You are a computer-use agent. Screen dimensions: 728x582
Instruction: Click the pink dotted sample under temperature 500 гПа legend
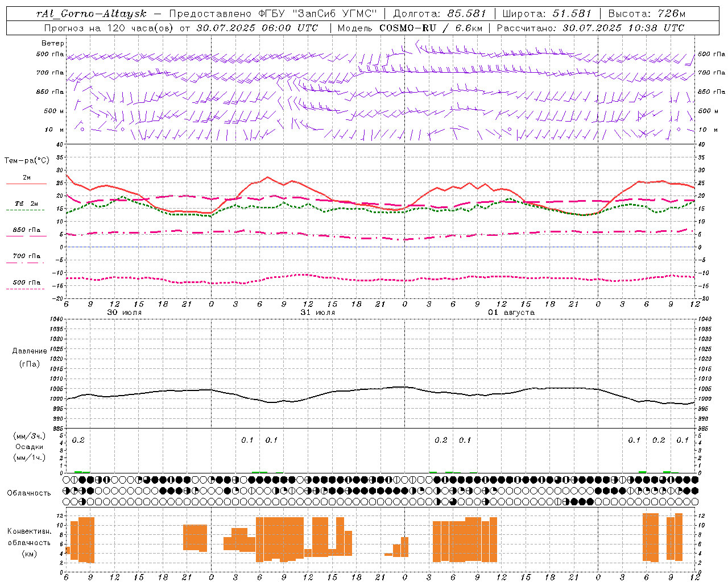coord(25,289)
